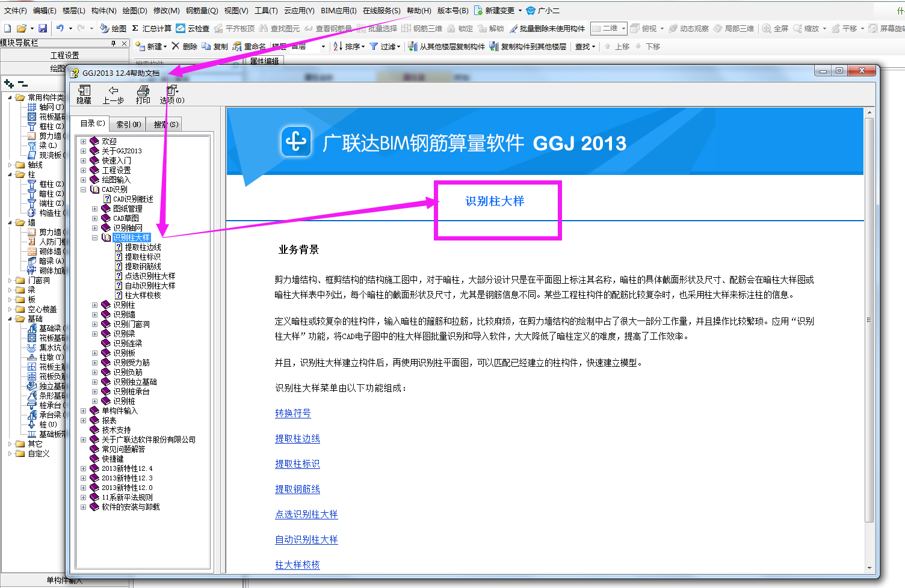Open the 转换符号 link
This screenshot has width=905, height=588.
click(x=293, y=413)
